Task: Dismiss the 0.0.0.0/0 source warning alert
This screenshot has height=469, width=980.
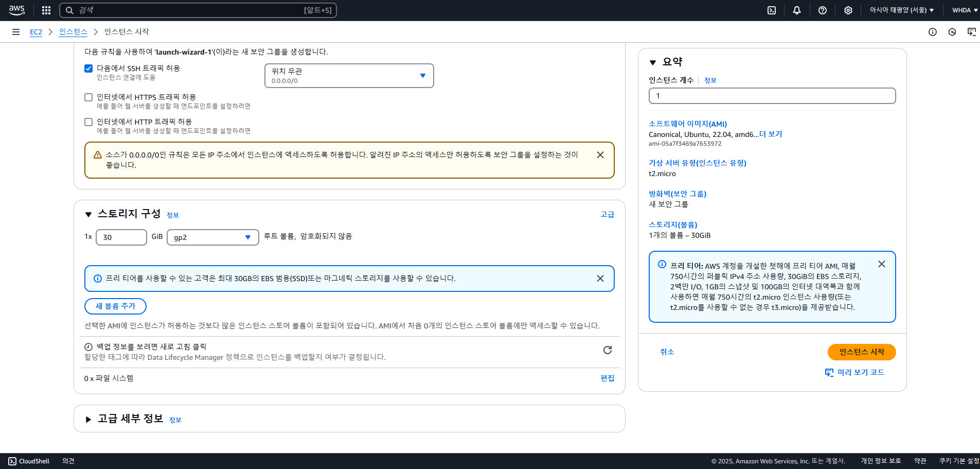Action: pos(600,155)
